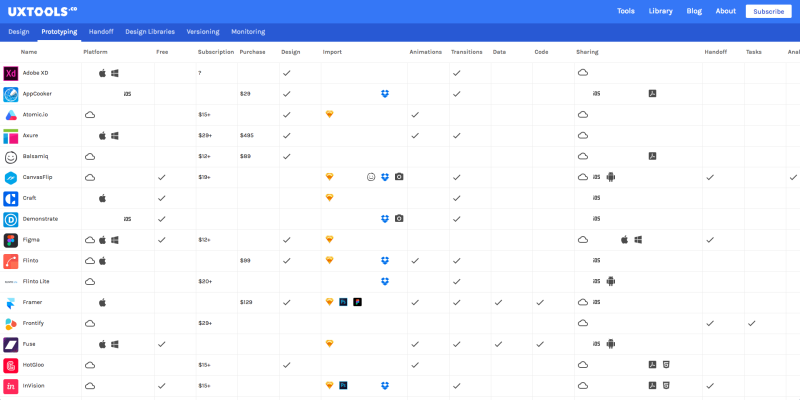Click the Sharing column header
Screen dimensions: 800x400
587,52
